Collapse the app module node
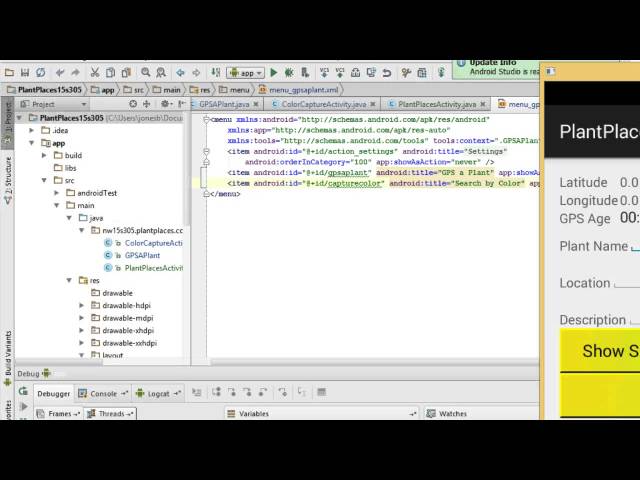This screenshot has height=480, width=640. coord(31,143)
